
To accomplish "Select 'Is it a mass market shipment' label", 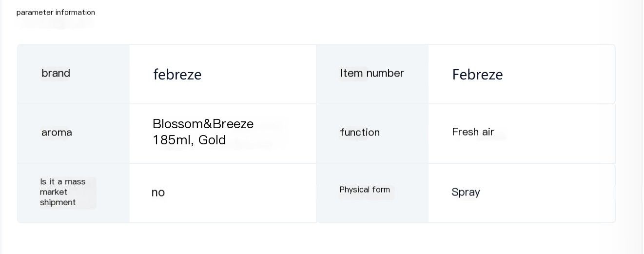I will [x=62, y=192].
